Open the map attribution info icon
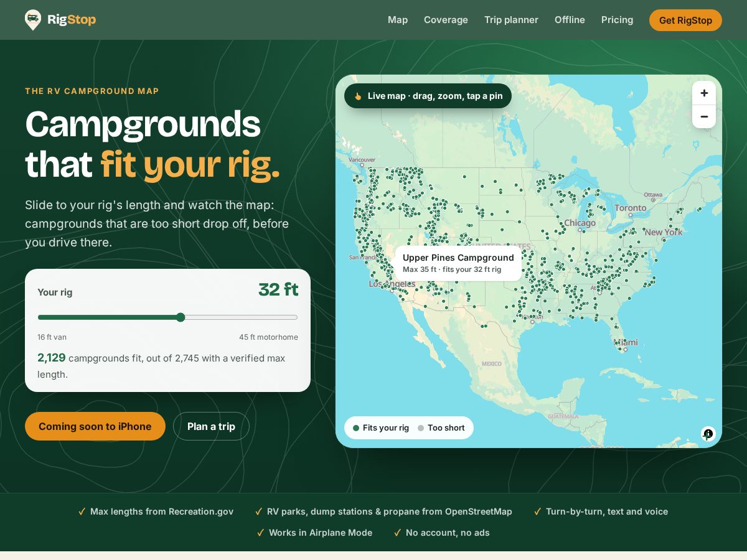 point(708,434)
